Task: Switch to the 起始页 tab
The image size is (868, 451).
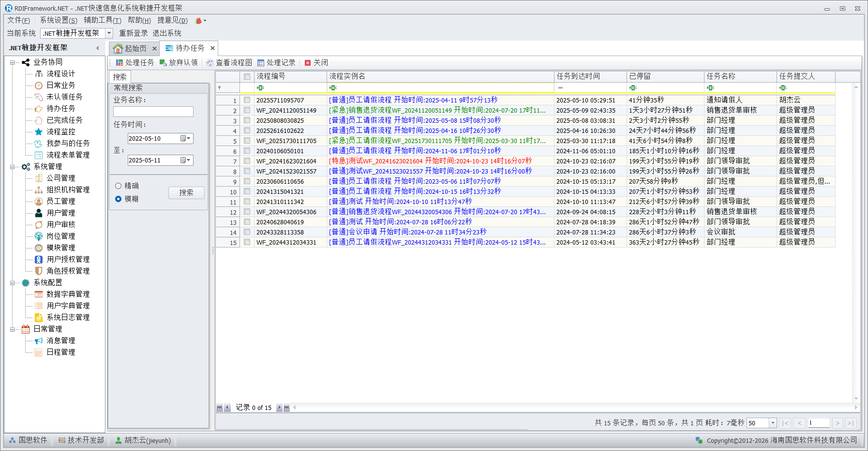Action: coord(130,48)
